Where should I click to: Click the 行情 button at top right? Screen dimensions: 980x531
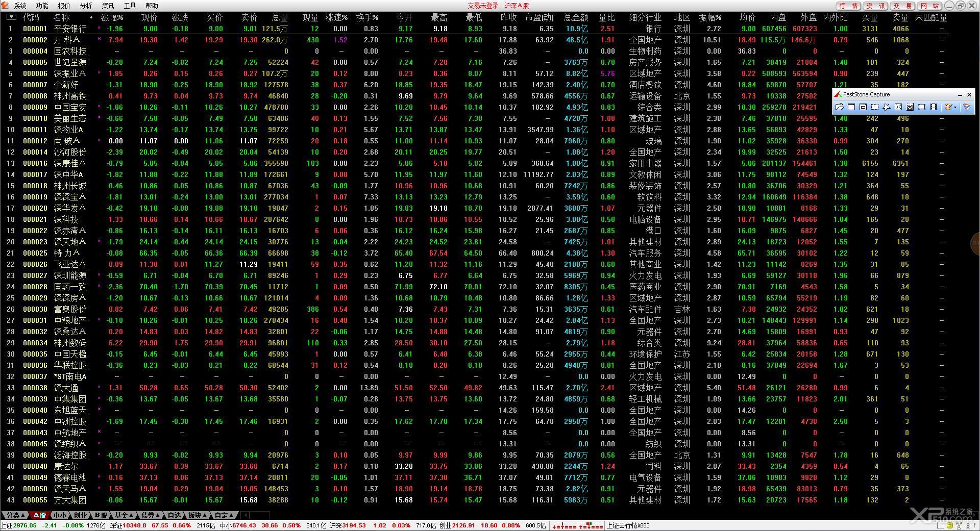[849, 6]
